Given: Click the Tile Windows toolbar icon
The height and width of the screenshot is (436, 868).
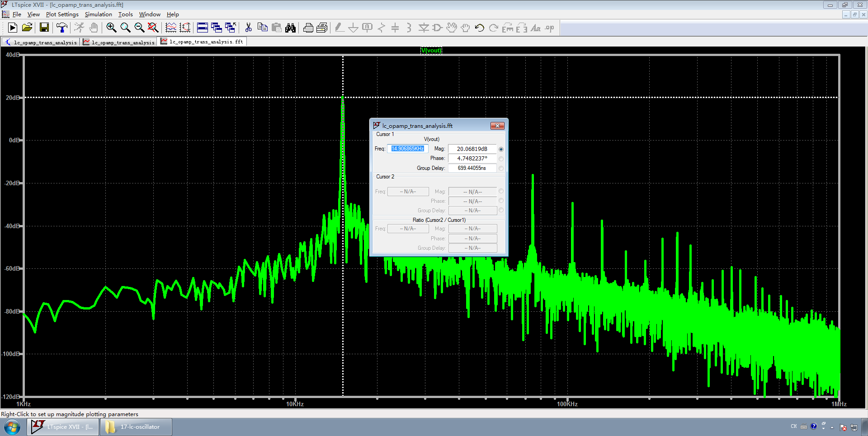Looking at the screenshot, I should [203, 28].
